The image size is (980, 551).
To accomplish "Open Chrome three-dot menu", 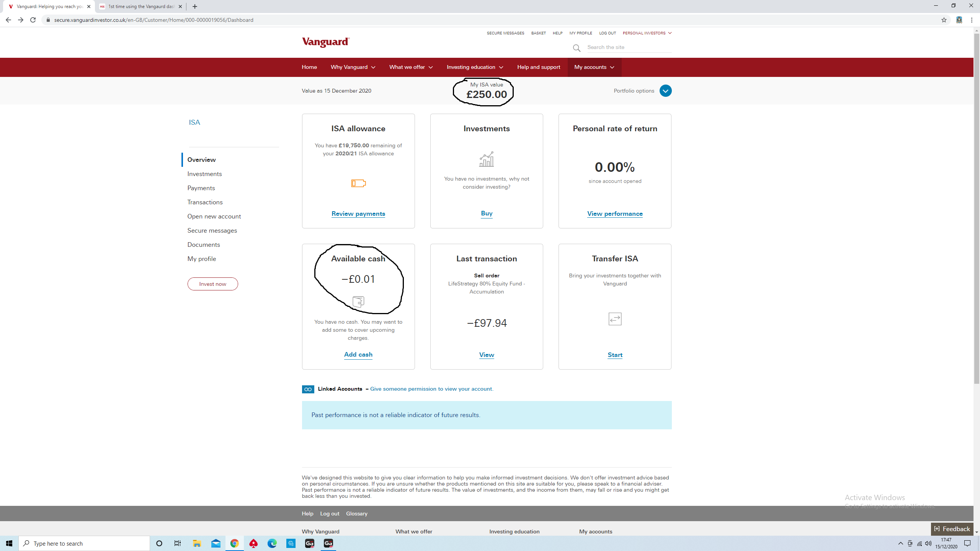I will pyautogui.click(x=972, y=20).
